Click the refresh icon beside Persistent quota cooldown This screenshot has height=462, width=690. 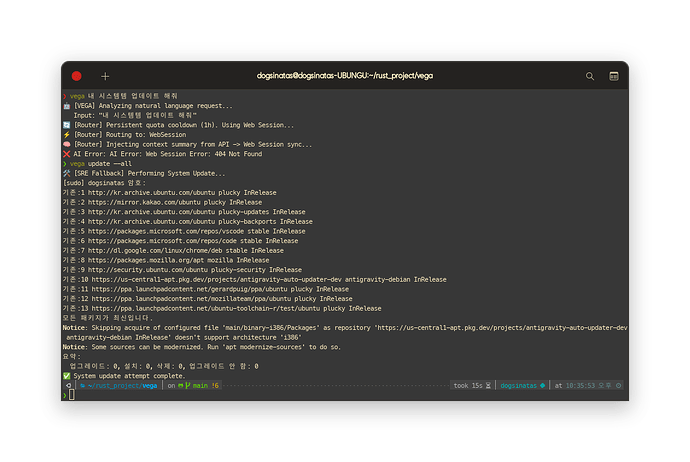click(66, 125)
